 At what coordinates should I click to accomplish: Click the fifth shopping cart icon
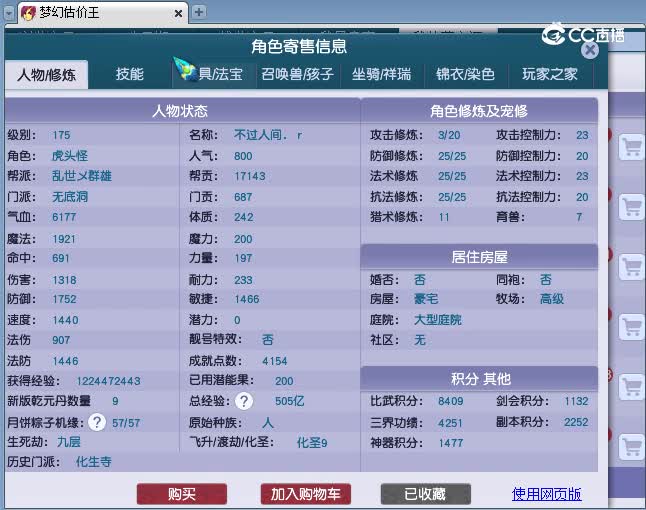[632, 387]
